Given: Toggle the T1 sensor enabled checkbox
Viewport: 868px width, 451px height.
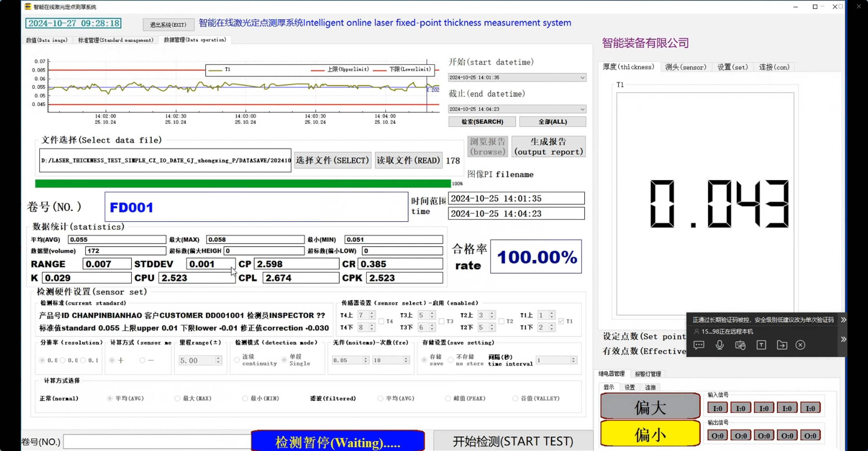Looking at the screenshot, I should [x=561, y=321].
